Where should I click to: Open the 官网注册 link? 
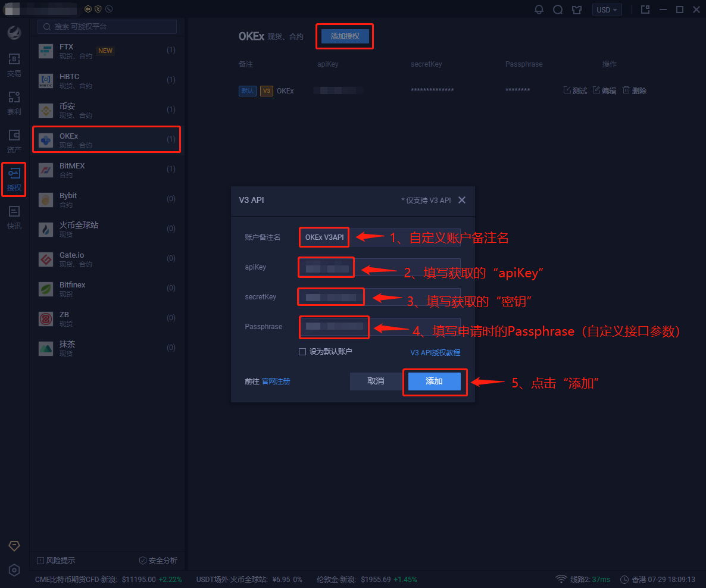[x=276, y=381]
